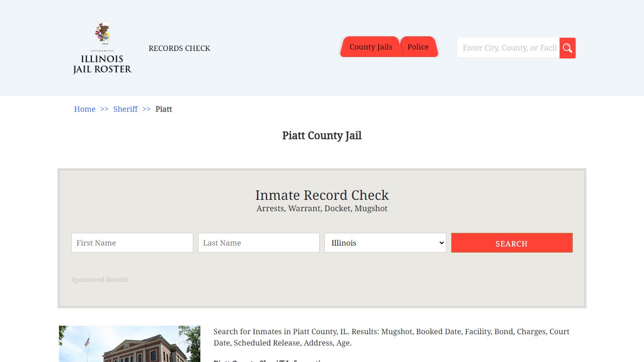
Task: Click the Inmate Record Check title
Action: [322, 195]
